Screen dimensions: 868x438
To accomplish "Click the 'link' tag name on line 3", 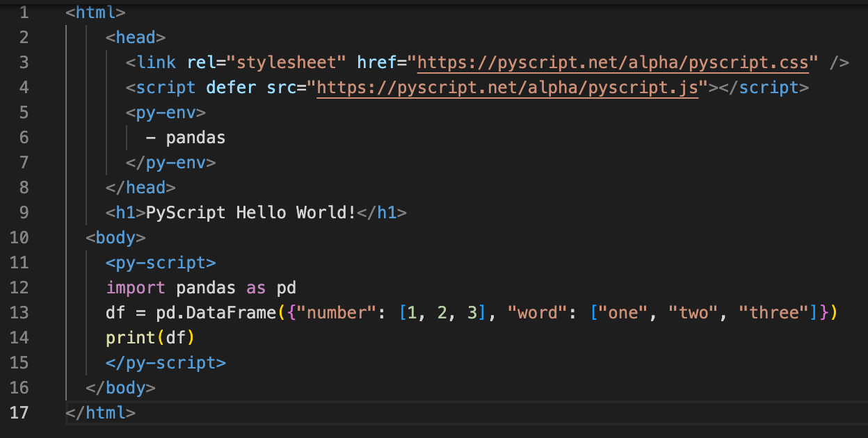I will coord(156,63).
